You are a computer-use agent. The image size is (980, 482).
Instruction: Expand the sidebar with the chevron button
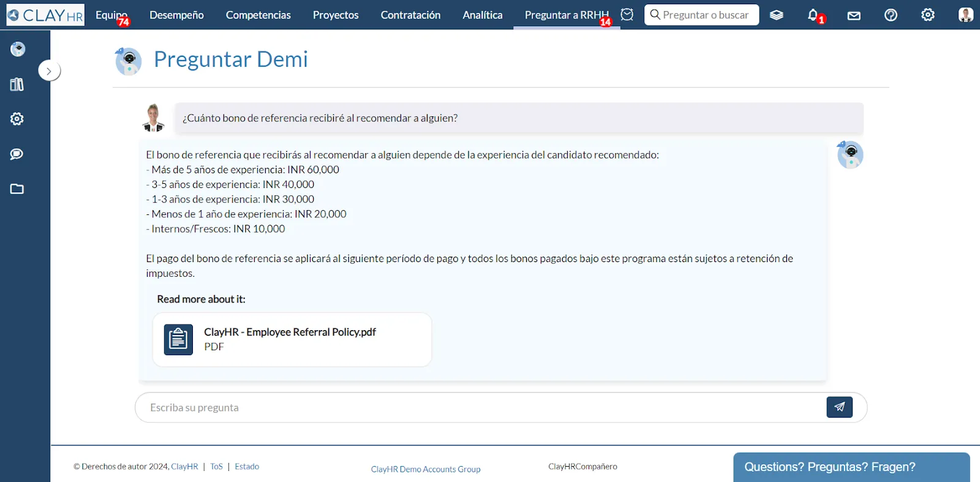click(49, 71)
